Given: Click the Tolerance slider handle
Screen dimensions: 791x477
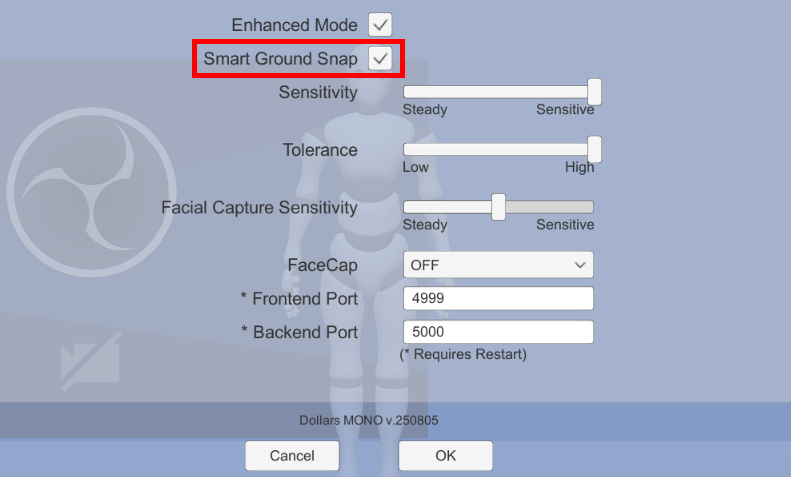Looking at the screenshot, I should pyautogui.click(x=594, y=149).
